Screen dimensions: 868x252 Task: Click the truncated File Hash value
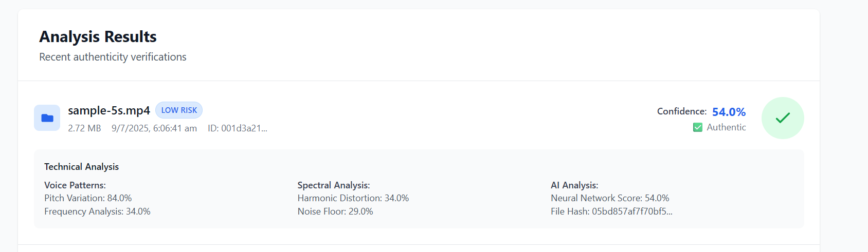pos(631,211)
